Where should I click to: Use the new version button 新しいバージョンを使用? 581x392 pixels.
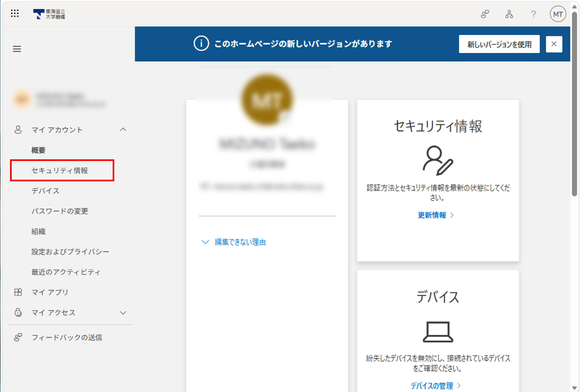[x=499, y=44]
